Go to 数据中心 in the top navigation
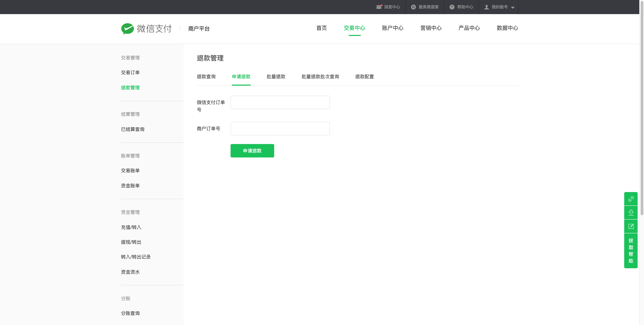The image size is (644, 325). click(507, 28)
